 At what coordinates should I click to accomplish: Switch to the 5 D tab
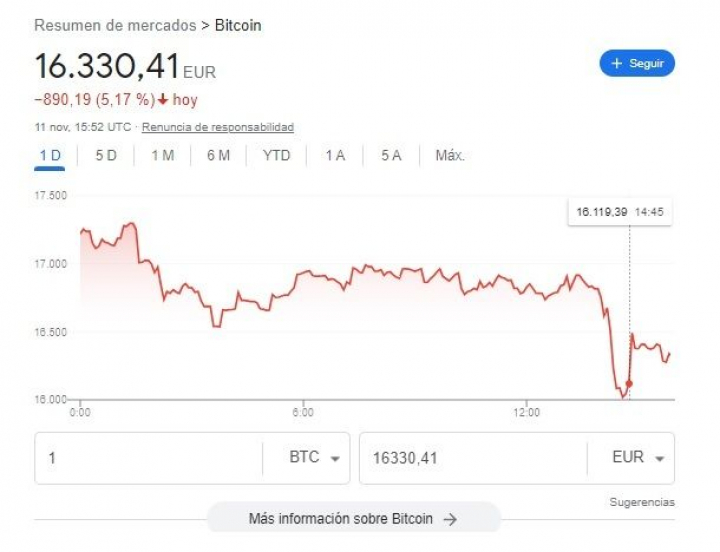click(106, 155)
